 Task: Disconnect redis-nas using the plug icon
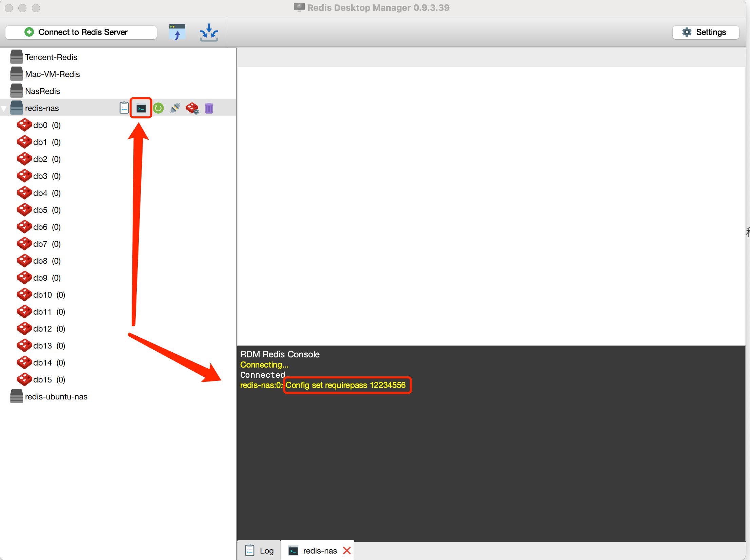click(175, 108)
